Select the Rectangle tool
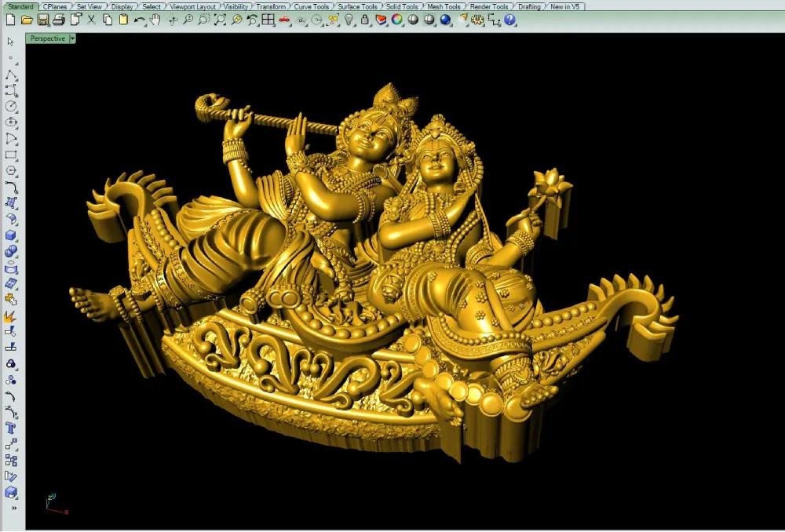785x532 pixels. pyautogui.click(x=10, y=155)
